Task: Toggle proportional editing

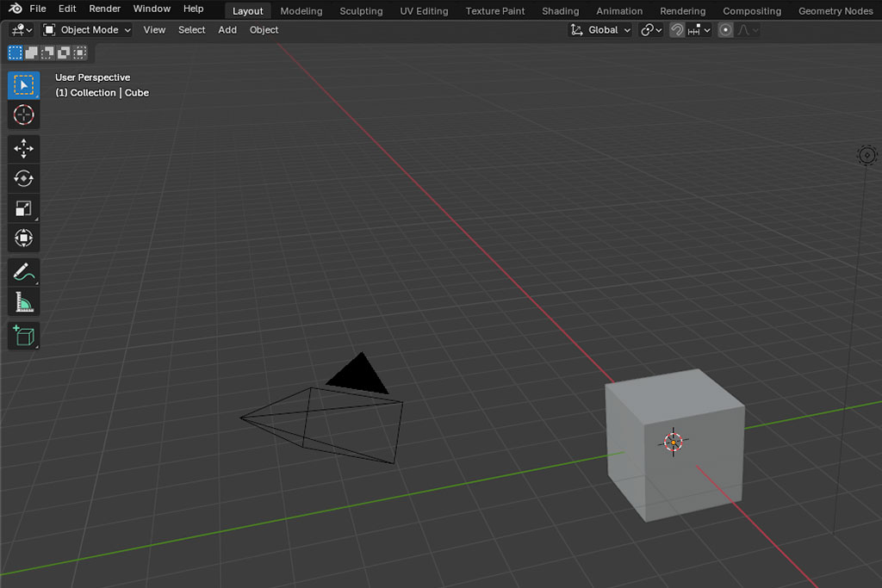Action: [x=726, y=29]
